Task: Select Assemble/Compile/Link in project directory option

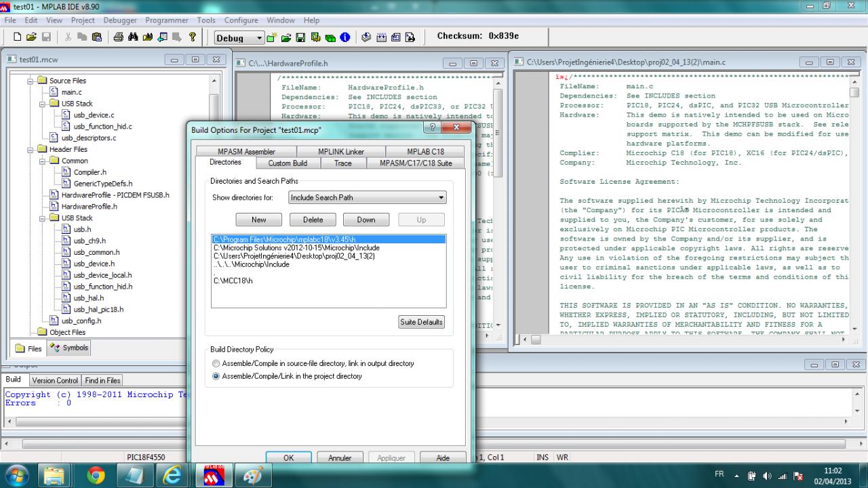Action: pyautogui.click(x=216, y=376)
